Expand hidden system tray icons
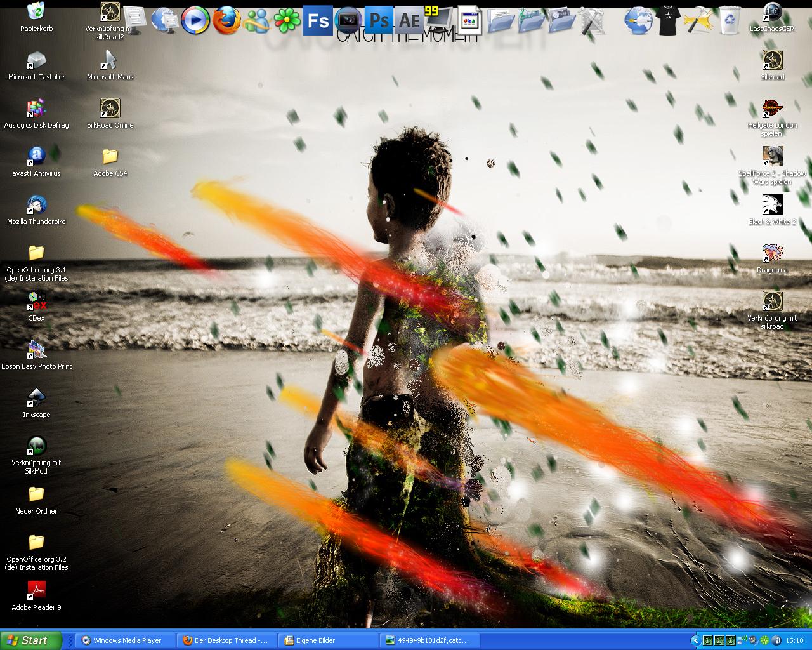812x650 pixels. coord(695,640)
